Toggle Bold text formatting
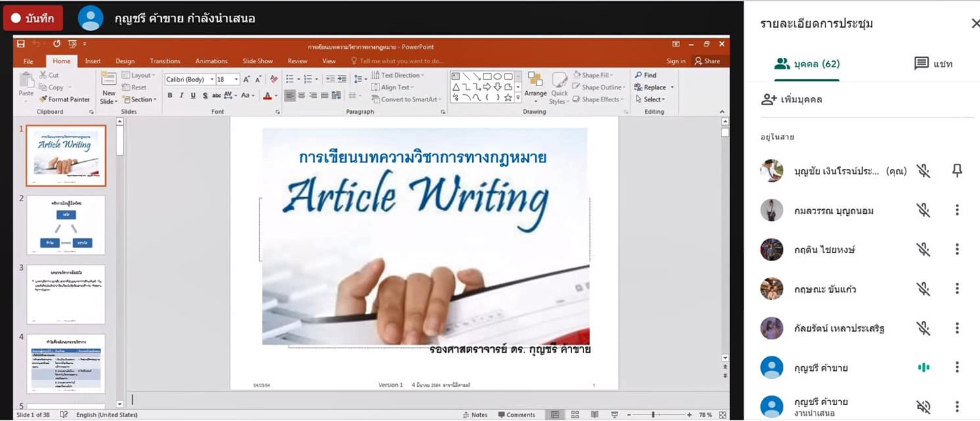The width and height of the screenshot is (980, 421). (170, 96)
